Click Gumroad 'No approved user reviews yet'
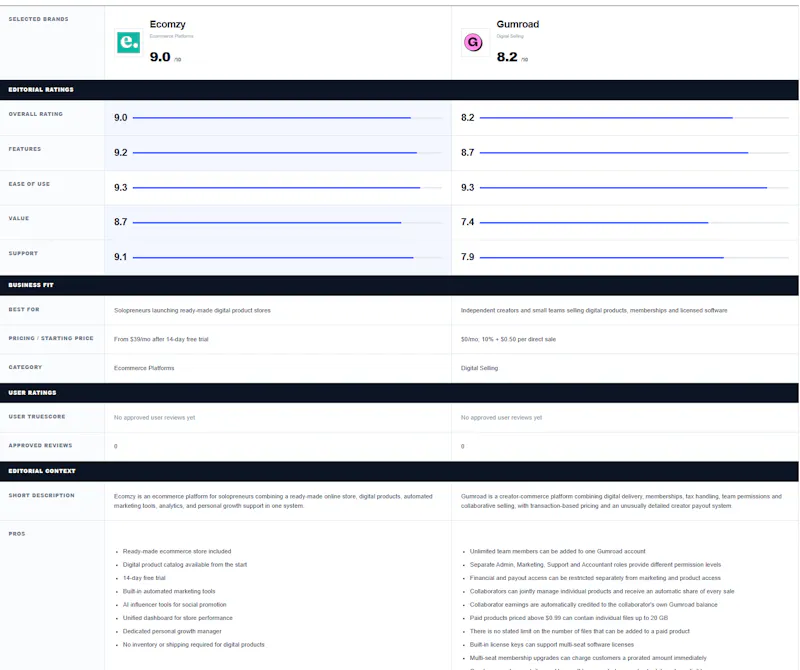 (502, 417)
